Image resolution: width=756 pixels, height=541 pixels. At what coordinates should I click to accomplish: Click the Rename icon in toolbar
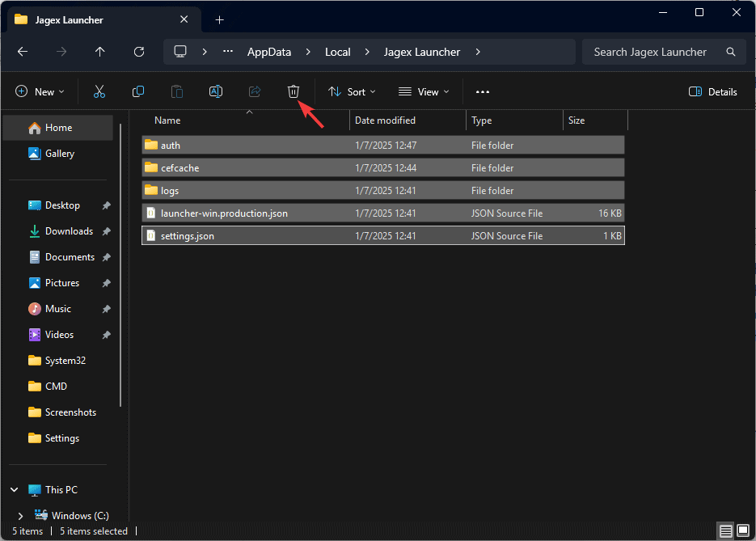click(216, 91)
